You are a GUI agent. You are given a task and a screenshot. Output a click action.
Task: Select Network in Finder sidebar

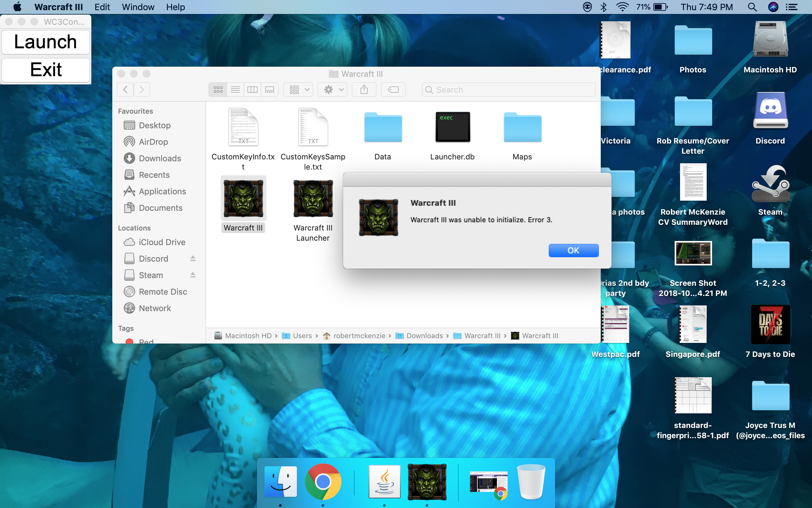tap(155, 308)
